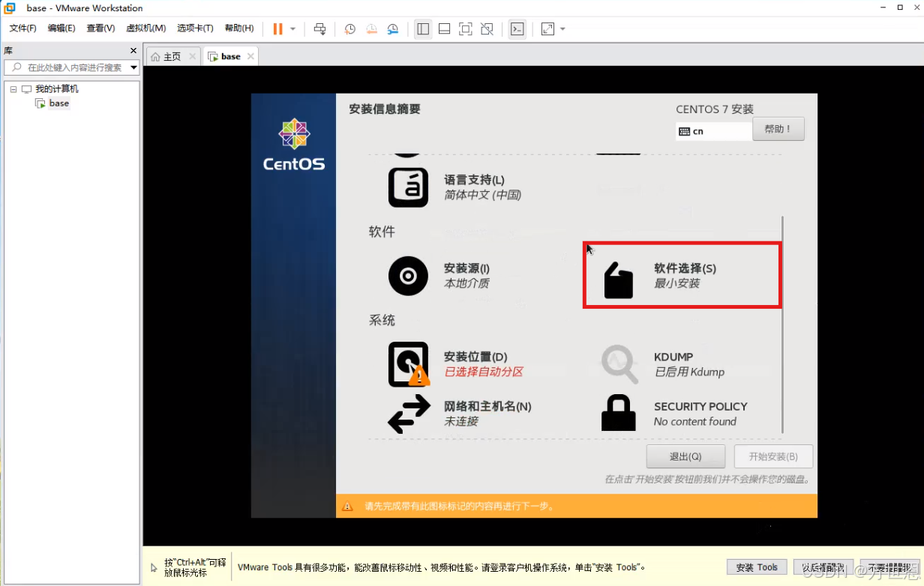Open the console view icon
This screenshot has height=586, width=924.
point(517,28)
